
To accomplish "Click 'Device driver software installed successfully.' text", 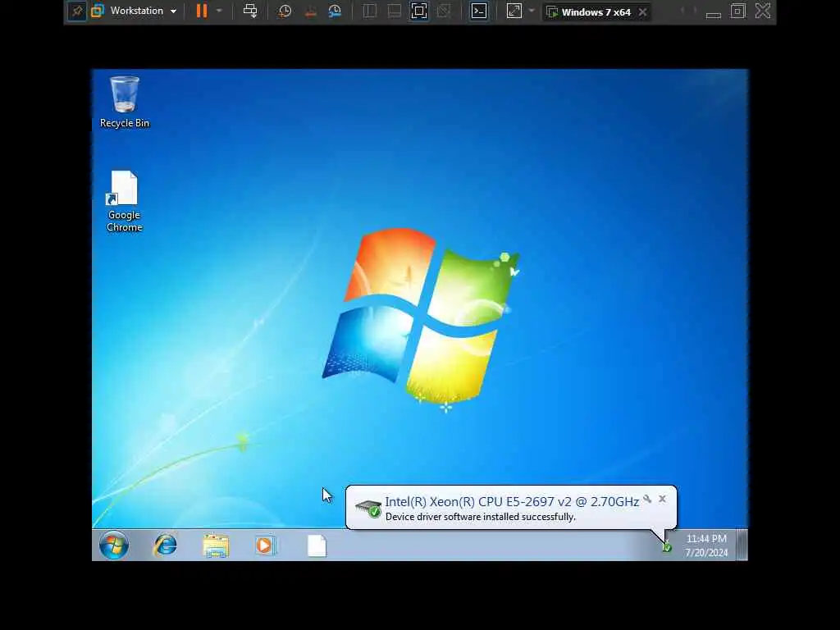I will 481,517.
